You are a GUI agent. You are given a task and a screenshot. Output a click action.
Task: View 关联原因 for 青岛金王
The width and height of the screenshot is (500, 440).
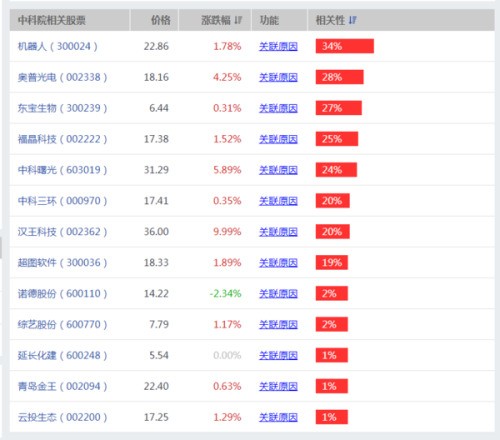(x=278, y=386)
